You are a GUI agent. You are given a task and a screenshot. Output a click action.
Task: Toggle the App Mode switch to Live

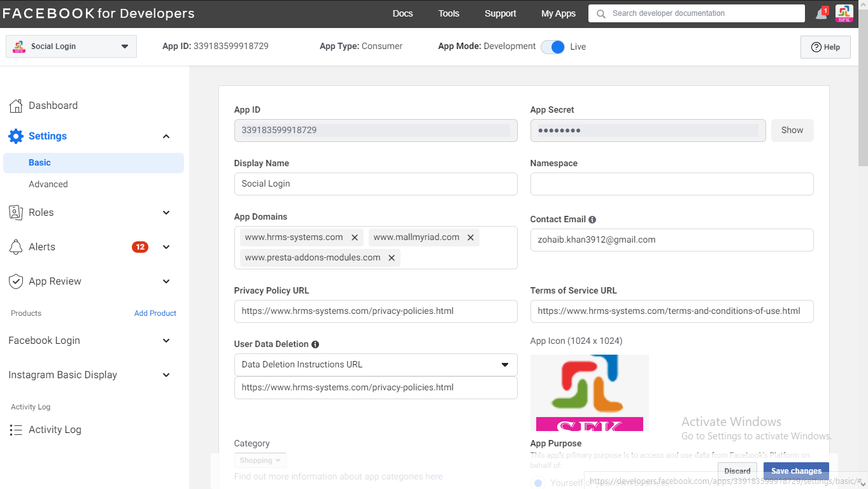coord(553,46)
